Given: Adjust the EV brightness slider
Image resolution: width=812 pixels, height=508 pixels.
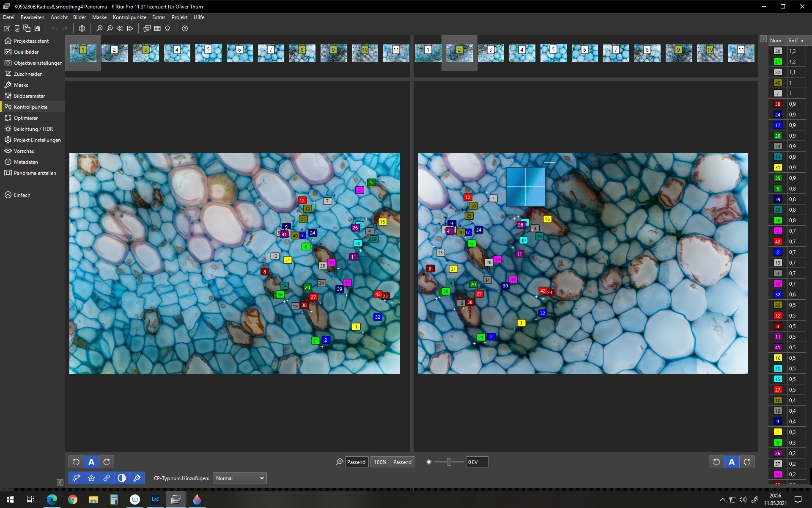Looking at the screenshot, I should (449, 462).
